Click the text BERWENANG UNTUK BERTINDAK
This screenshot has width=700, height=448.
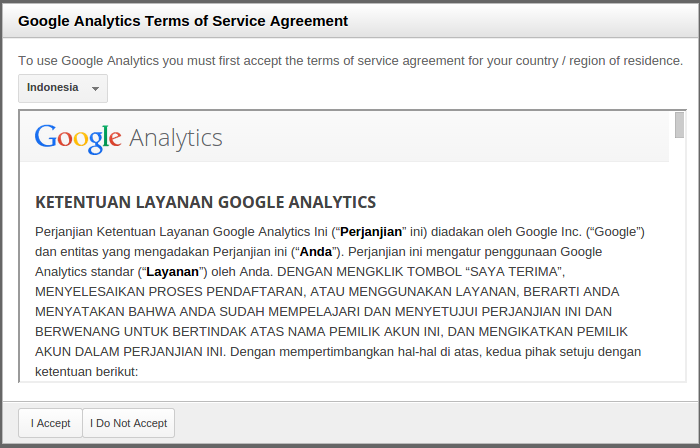[123, 331]
